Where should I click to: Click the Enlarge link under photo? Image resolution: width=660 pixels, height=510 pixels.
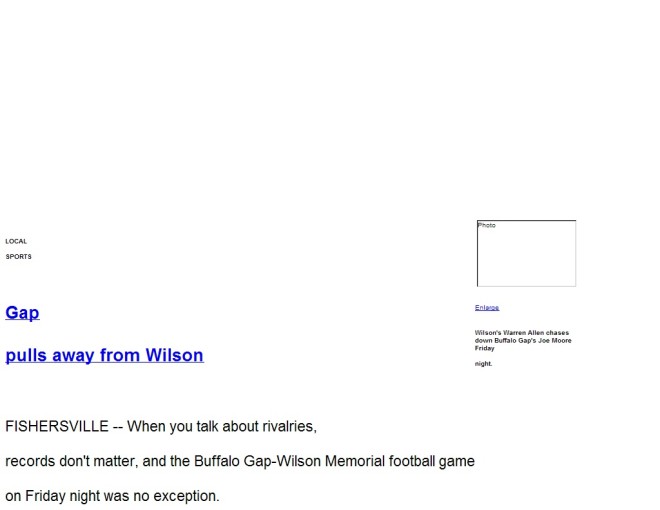[487, 308]
